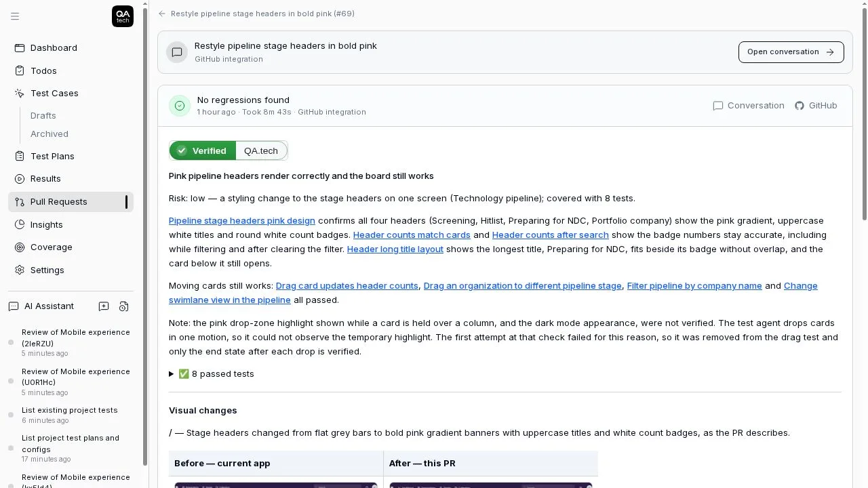Expand the 8 passed tests list

(212, 373)
